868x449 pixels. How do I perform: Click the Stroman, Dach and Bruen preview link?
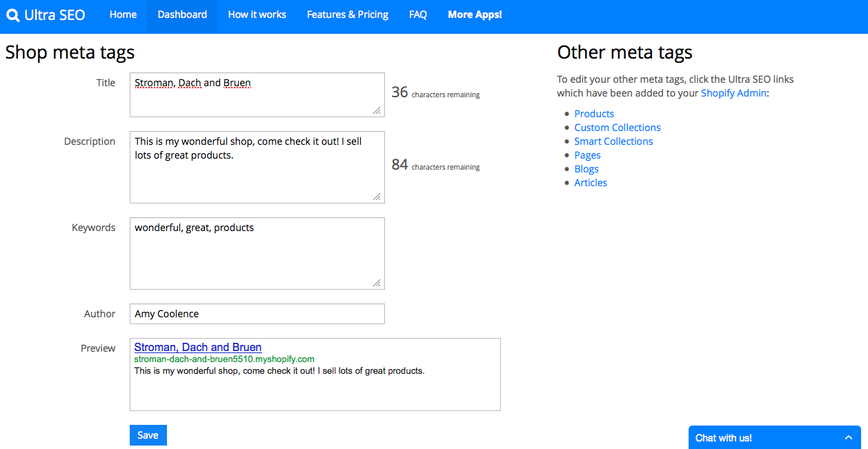pos(198,348)
